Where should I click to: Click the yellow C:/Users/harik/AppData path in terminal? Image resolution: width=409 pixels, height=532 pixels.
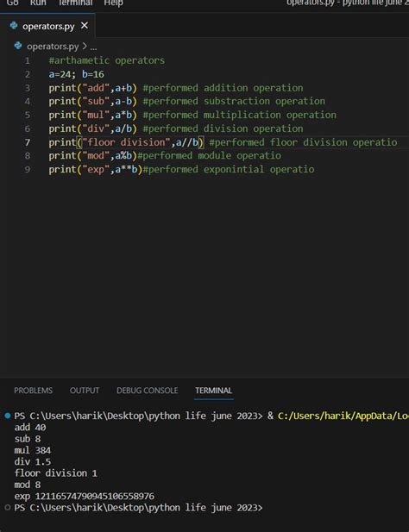tap(343, 416)
